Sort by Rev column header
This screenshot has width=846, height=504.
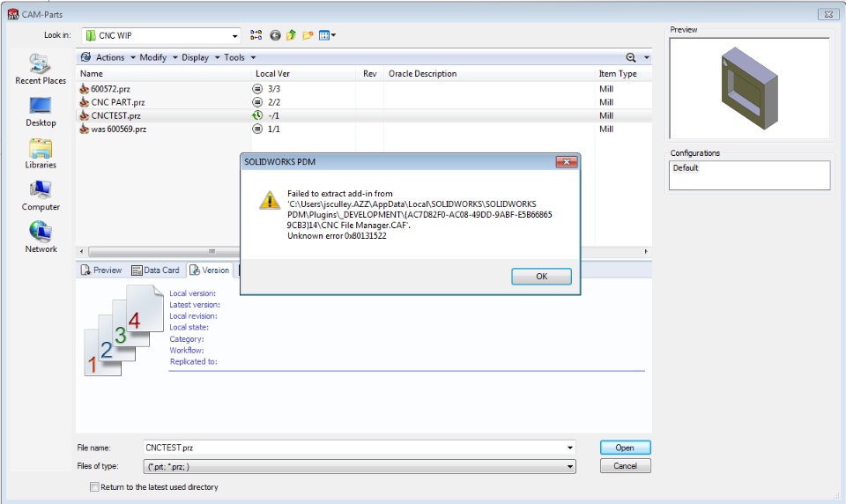coord(369,73)
